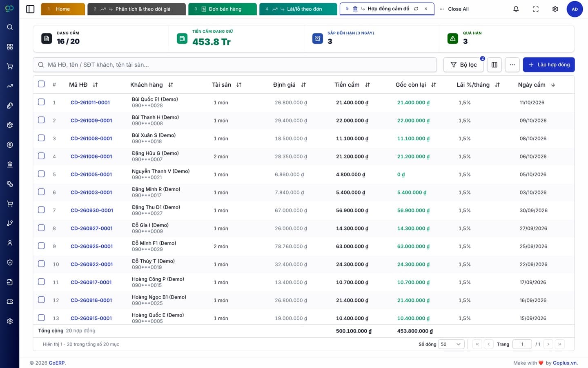Open the Số dòng 50 dropdown
Viewport: 588px width, 368px height.
tap(451, 344)
